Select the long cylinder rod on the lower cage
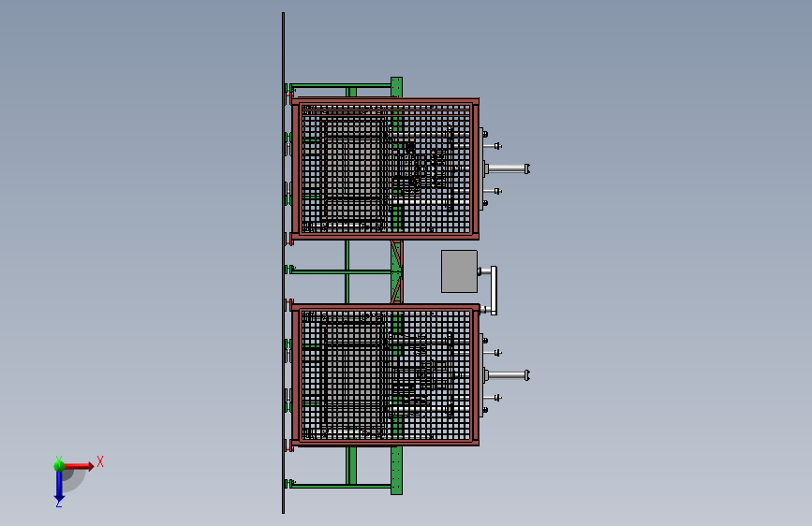 [x=507, y=375]
